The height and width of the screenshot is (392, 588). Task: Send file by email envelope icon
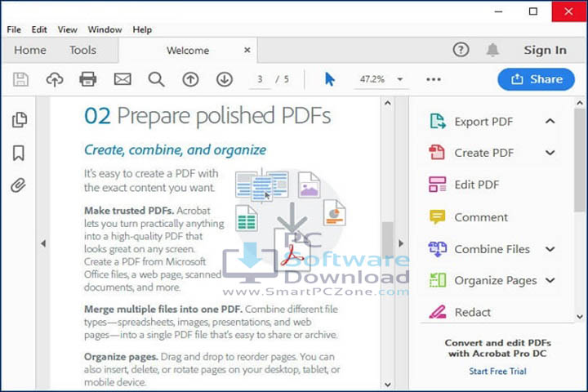(x=122, y=79)
